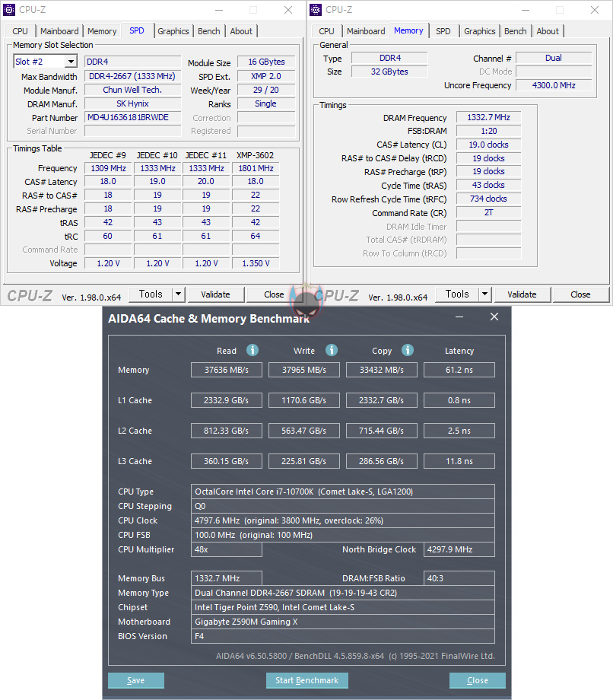Click Row Refresh Cycle Time 734 clocks value

click(x=488, y=199)
